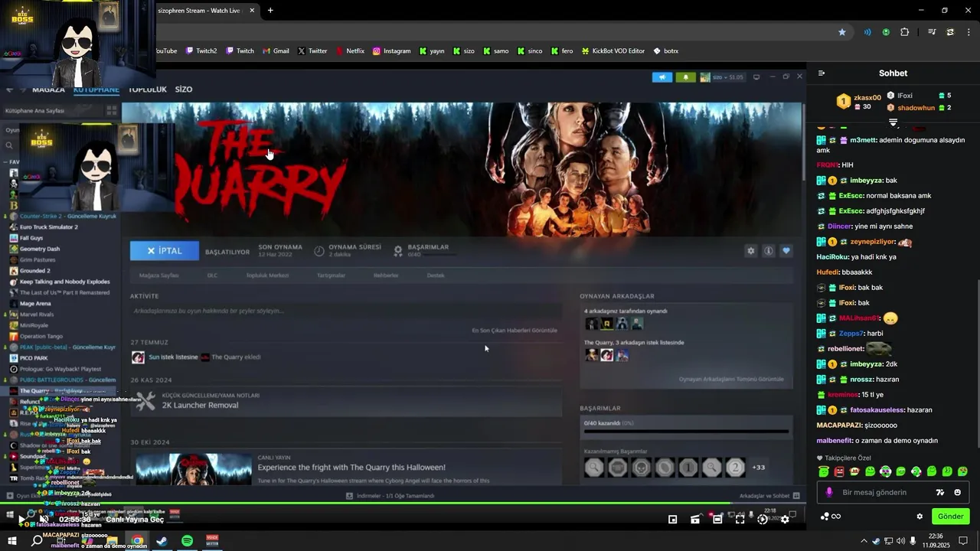
Task: Show game info icon on Quarry page
Action: (x=768, y=251)
